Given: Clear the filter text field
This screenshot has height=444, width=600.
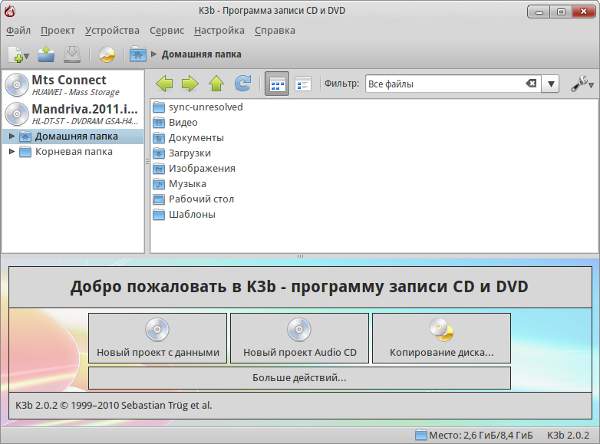Looking at the screenshot, I should (530, 84).
